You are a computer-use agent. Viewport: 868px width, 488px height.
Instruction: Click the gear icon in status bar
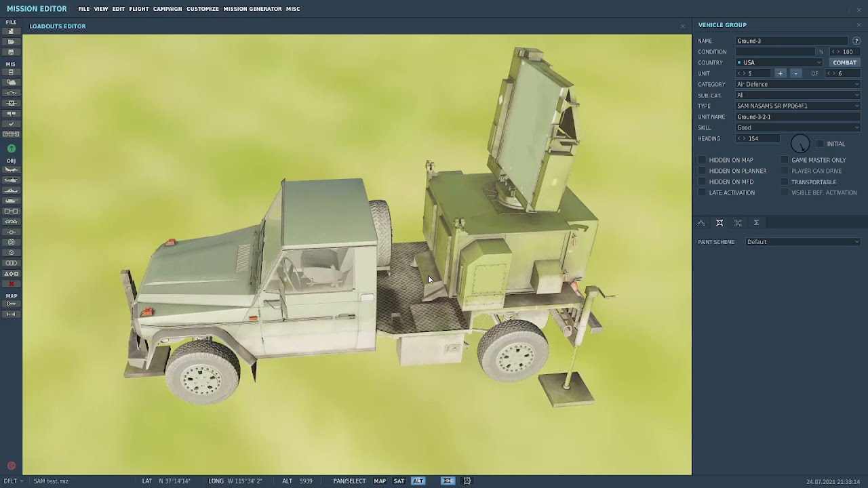click(467, 481)
